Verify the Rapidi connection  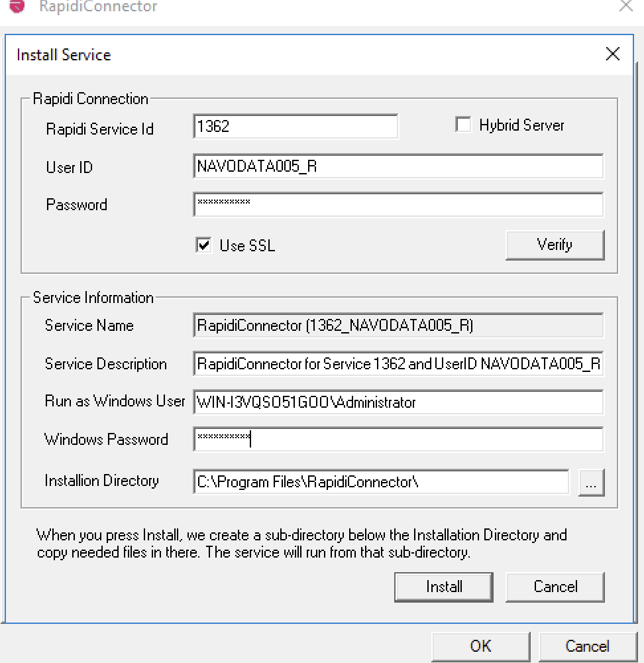(x=555, y=245)
